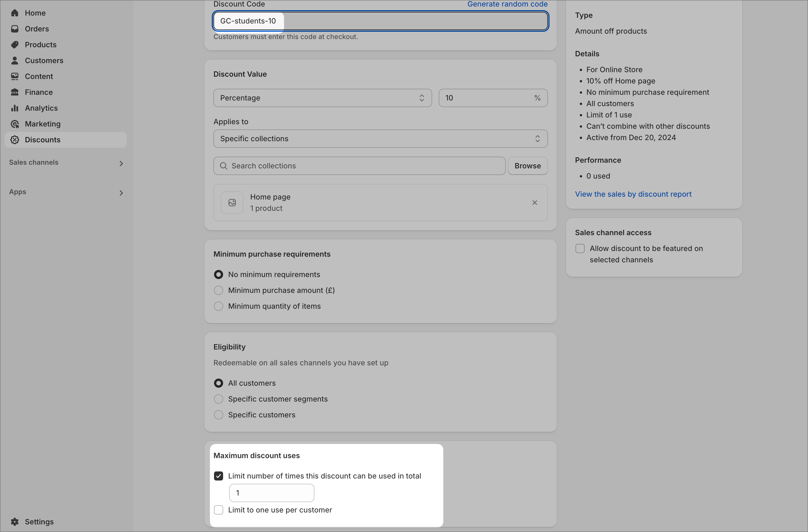Select the Analytics chart icon
Viewport: 808px width, 532px height.
15,108
